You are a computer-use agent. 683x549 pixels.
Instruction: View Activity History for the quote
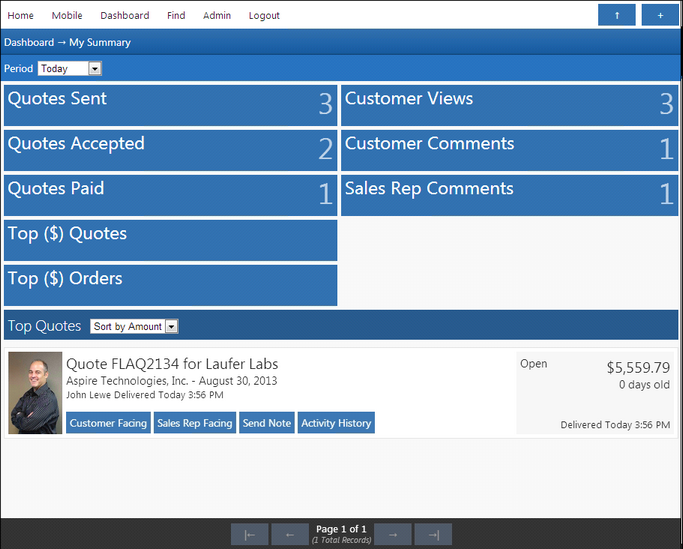click(x=336, y=423)
